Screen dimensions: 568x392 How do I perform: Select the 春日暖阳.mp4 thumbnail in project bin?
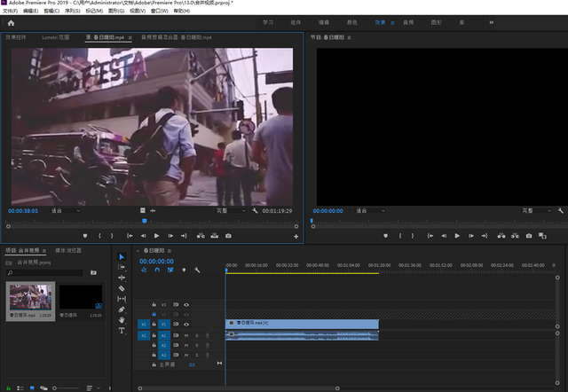(31, 297)
